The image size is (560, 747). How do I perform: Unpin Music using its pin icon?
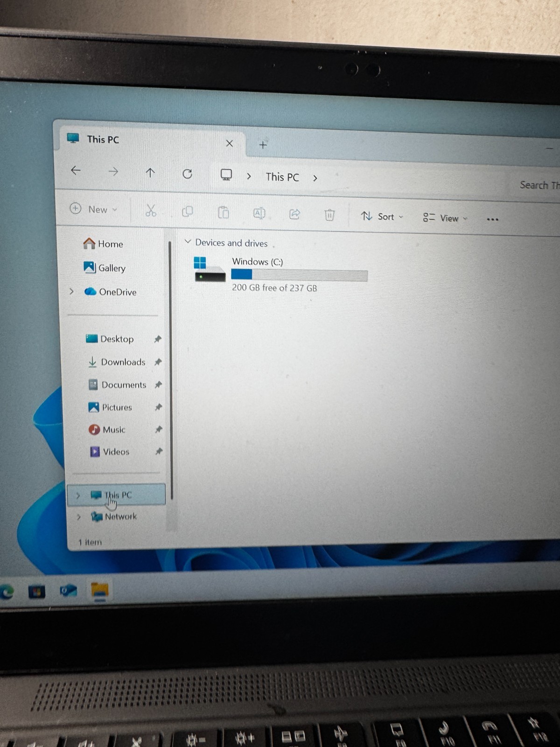[x=159, y=429]
